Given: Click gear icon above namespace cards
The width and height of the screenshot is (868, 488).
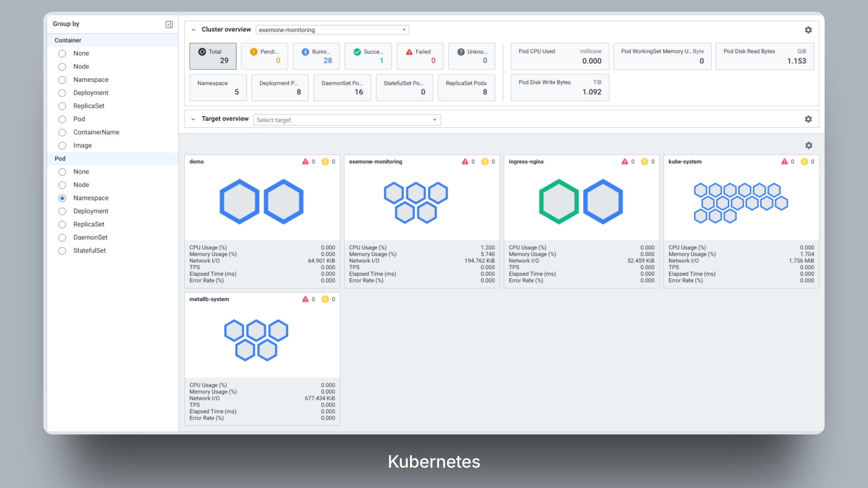Looking at the screenshot, I should (809, 145).
